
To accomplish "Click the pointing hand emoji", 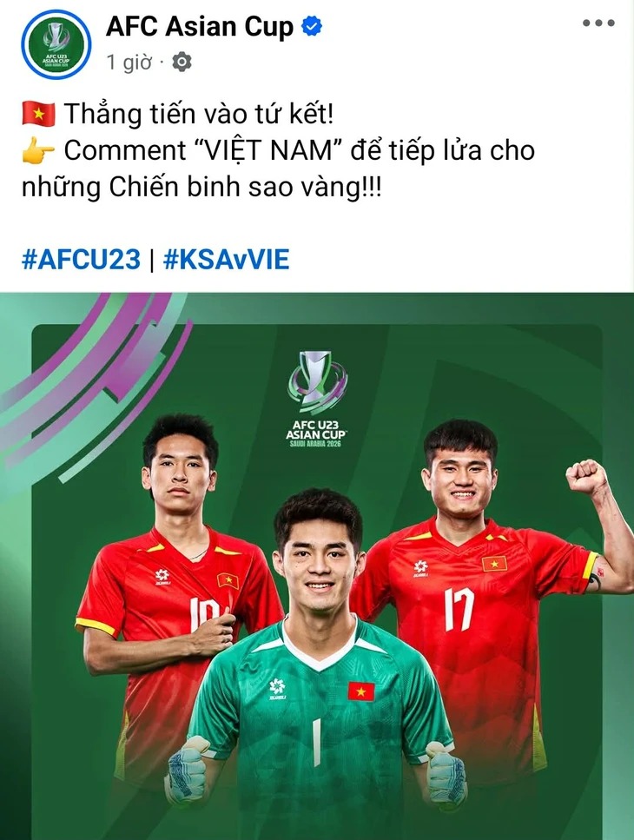I will pos(38,151).
